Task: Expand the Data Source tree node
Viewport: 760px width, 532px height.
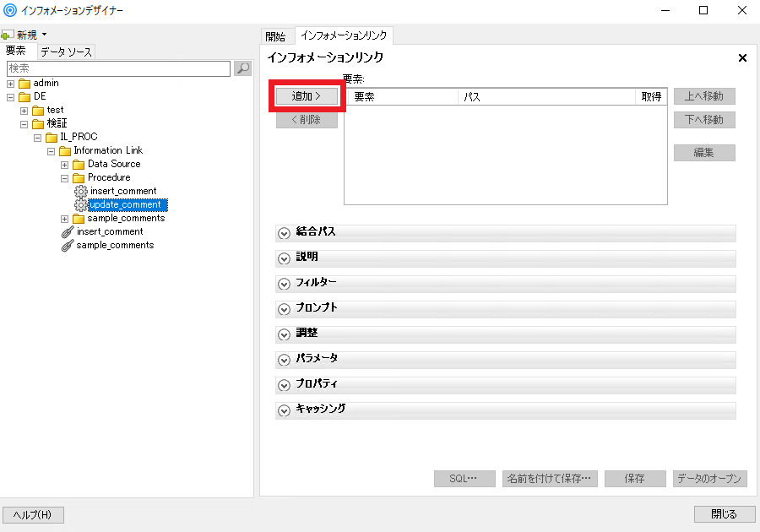Action: (x=64, y=166)
